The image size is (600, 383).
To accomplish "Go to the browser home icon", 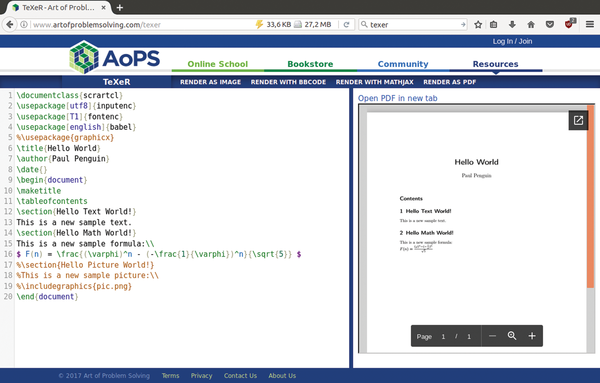I will [x=531, y=24].
